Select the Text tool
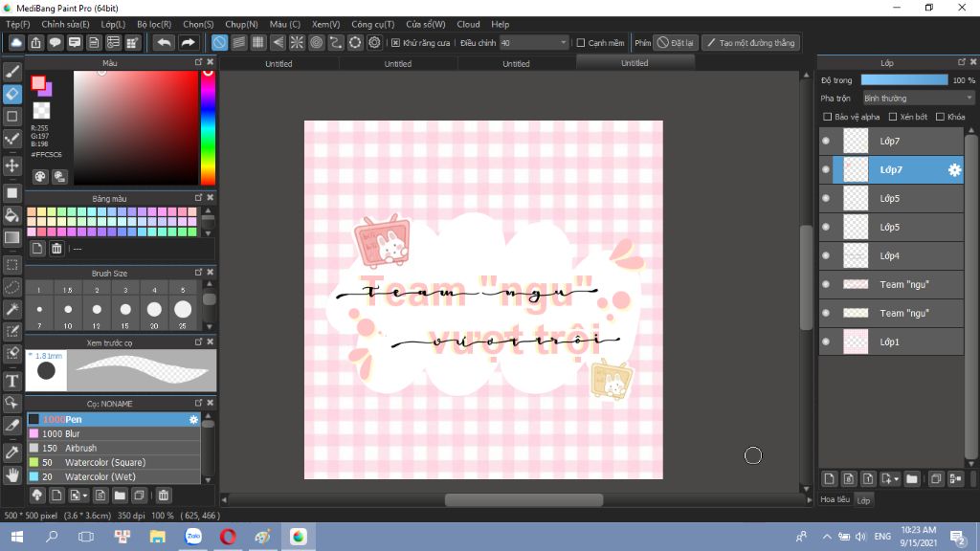The height and width of the screenshot is (551, 980). (11, 381)
